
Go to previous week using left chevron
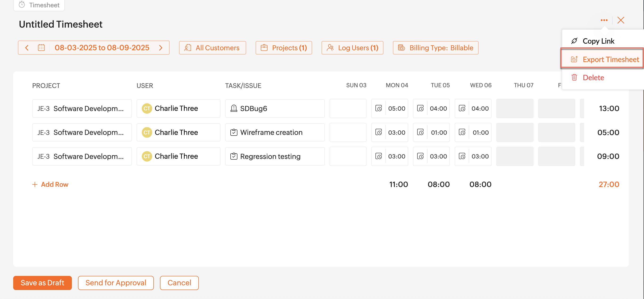27,48
